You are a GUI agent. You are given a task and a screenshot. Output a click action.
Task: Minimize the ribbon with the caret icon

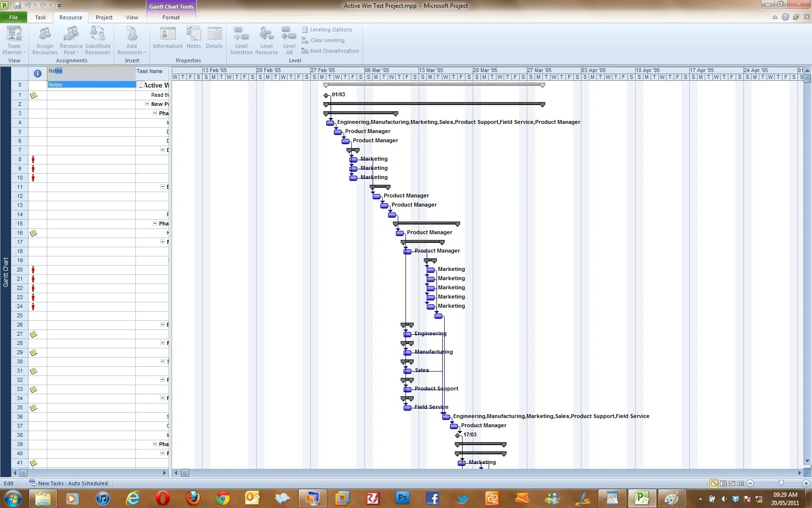pos(775,17)
